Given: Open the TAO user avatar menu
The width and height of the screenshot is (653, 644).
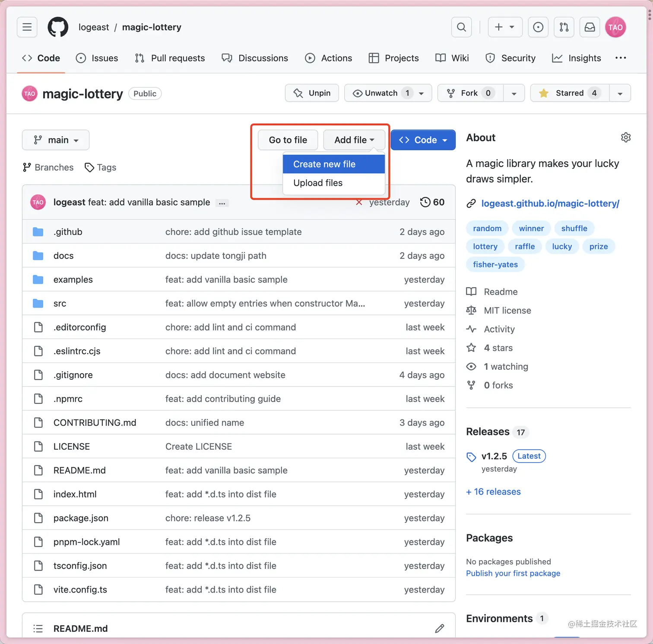Looking at the screenshot, I should [615, 27].
